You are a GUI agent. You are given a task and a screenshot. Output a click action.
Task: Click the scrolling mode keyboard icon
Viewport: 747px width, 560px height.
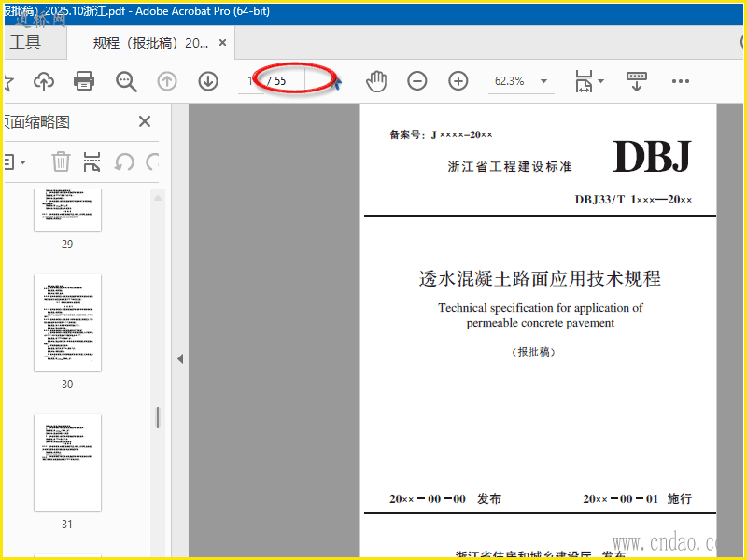[x=637, y=81]
